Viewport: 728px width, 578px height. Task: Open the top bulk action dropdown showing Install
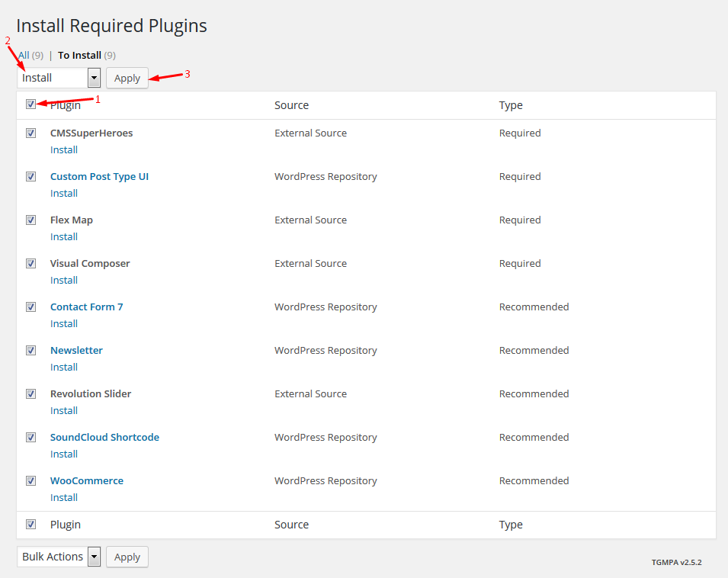tap(59, 78)
